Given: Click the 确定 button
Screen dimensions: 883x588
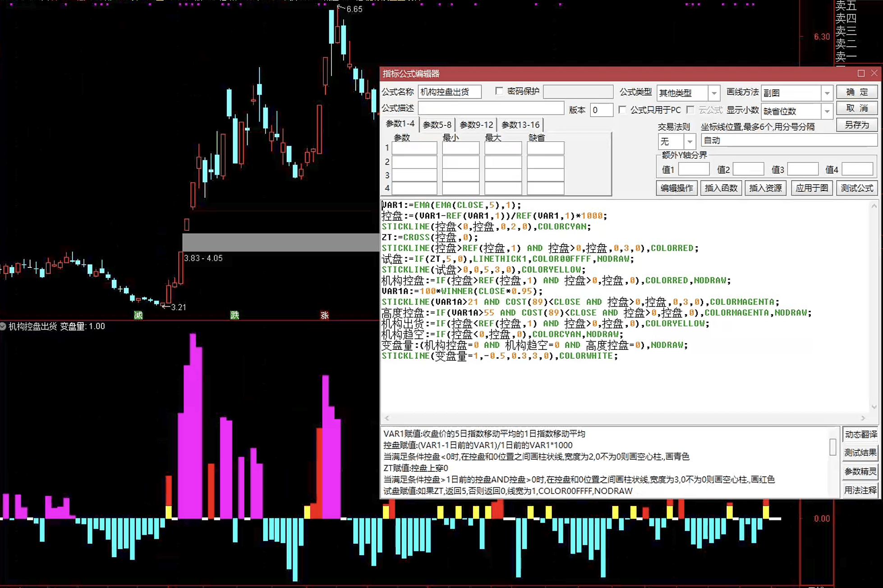Looking at the screenshot, I should click(x=857, y=92).
